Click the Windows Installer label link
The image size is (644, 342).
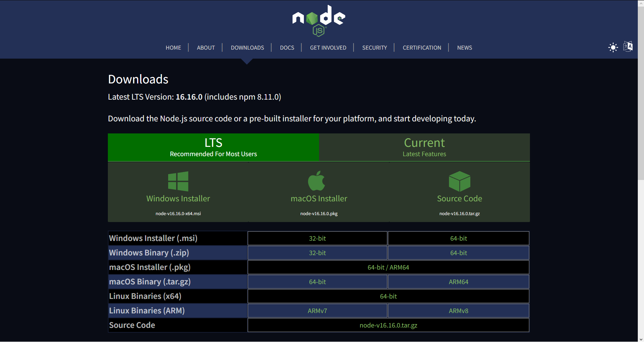pos(178,199)
